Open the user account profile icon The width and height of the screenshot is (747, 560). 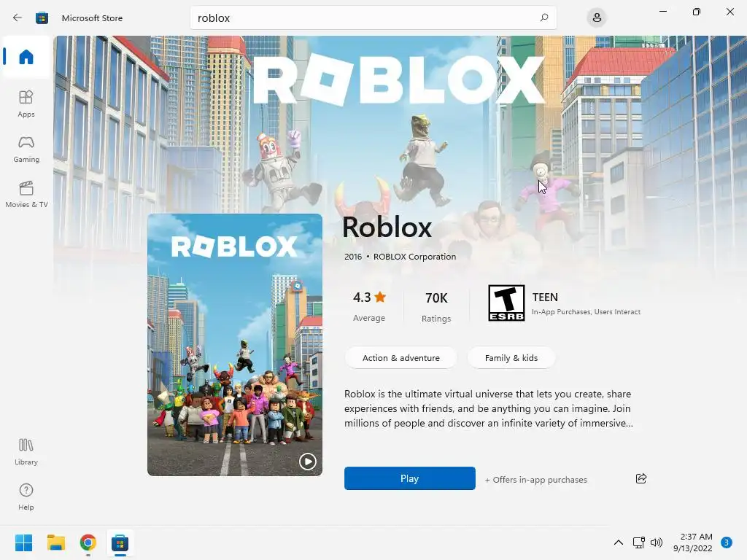tap(597, 18)
